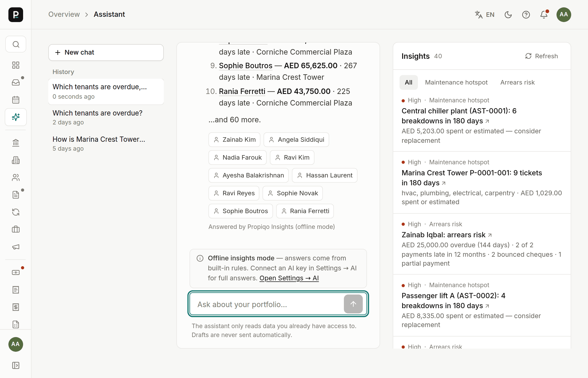Click the send arrow button
This screenshot has height=378, width=588.
coord(353,304)
